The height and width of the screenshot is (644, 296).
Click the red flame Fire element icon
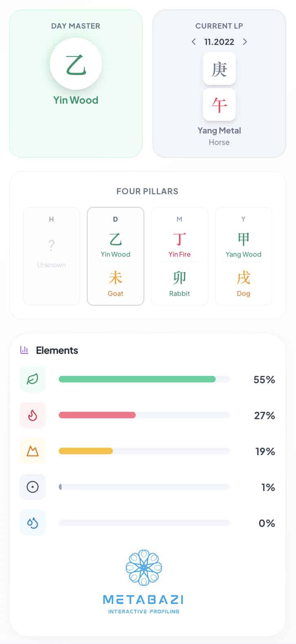pyautogui.click(x=33, y=415)
